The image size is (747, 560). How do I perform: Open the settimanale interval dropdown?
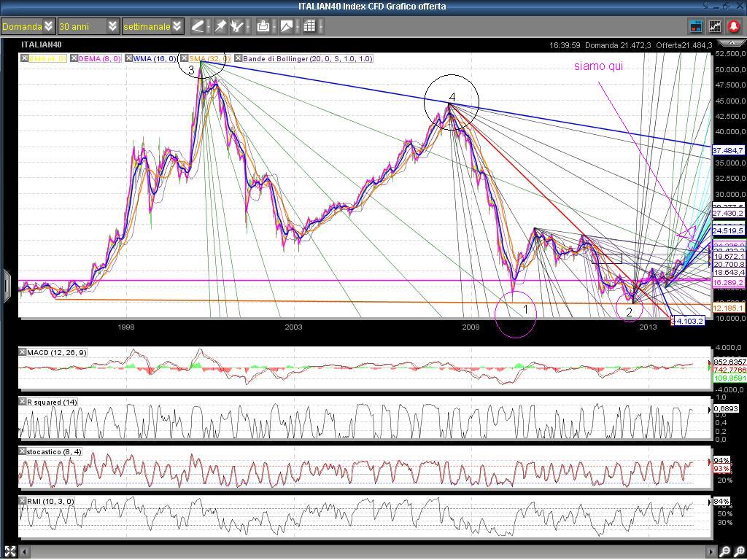coord(152,27)
